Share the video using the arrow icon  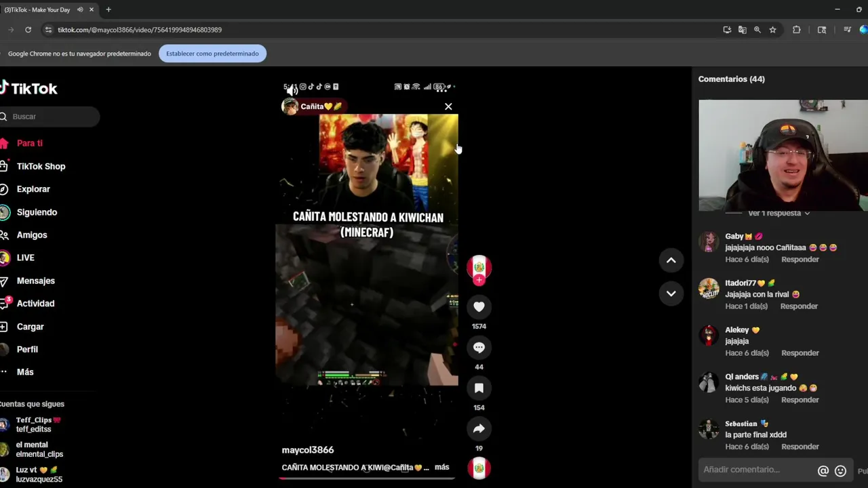(479, 428)
